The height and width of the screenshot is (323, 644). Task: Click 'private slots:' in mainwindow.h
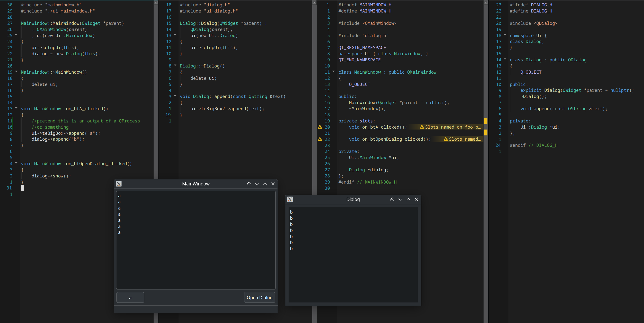coord(357,121)
